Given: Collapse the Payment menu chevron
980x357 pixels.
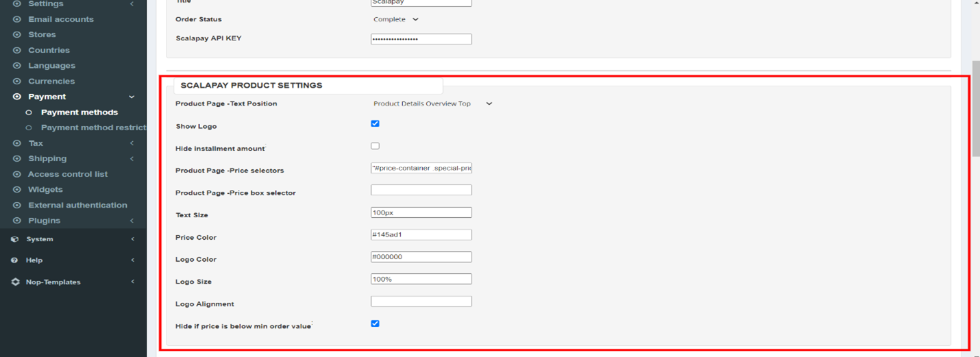Looking at the screenshot, I should [132, 97].
